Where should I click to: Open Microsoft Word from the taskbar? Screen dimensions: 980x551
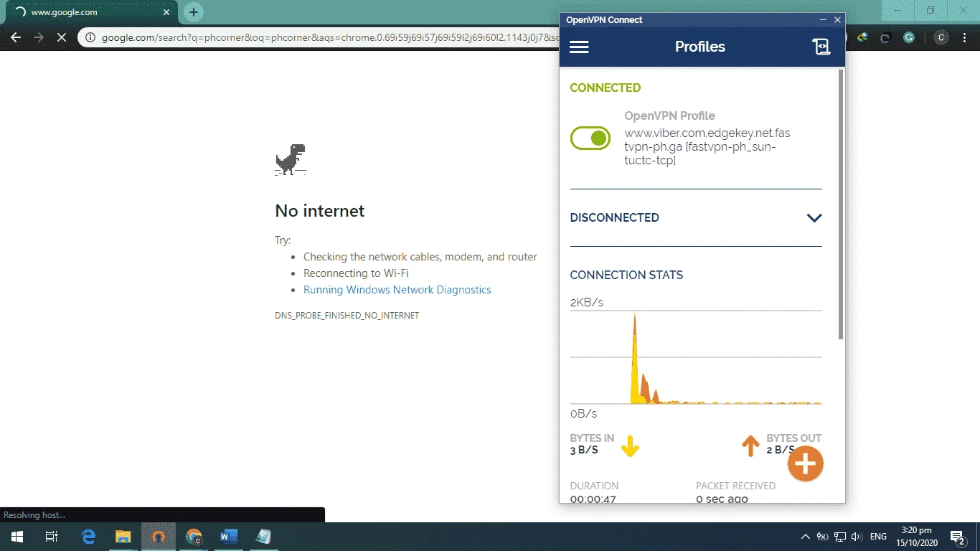point(229,537)
